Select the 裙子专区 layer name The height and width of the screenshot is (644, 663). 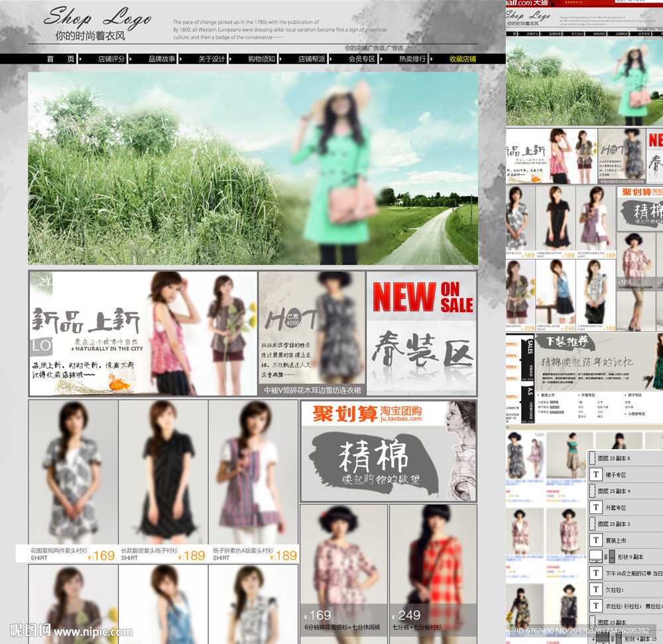click(616, 475)
